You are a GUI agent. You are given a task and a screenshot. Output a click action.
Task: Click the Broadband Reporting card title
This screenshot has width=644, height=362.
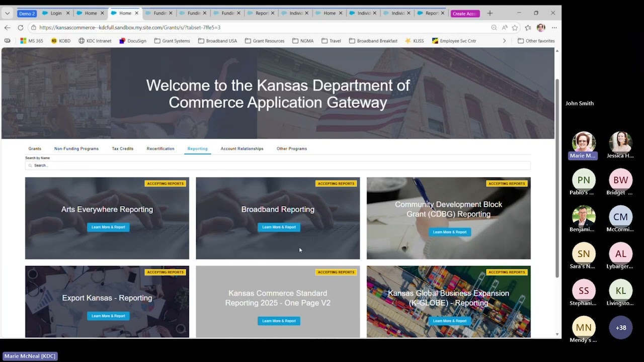point(278,210)
